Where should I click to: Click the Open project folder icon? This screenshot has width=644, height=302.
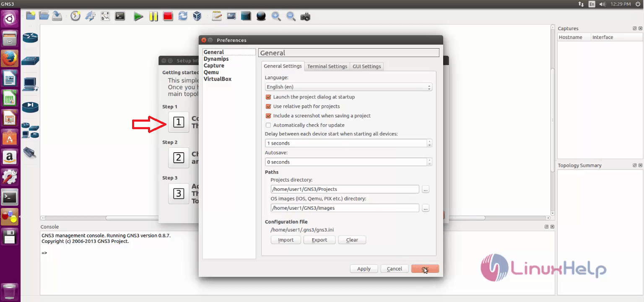tap(44, 16)
